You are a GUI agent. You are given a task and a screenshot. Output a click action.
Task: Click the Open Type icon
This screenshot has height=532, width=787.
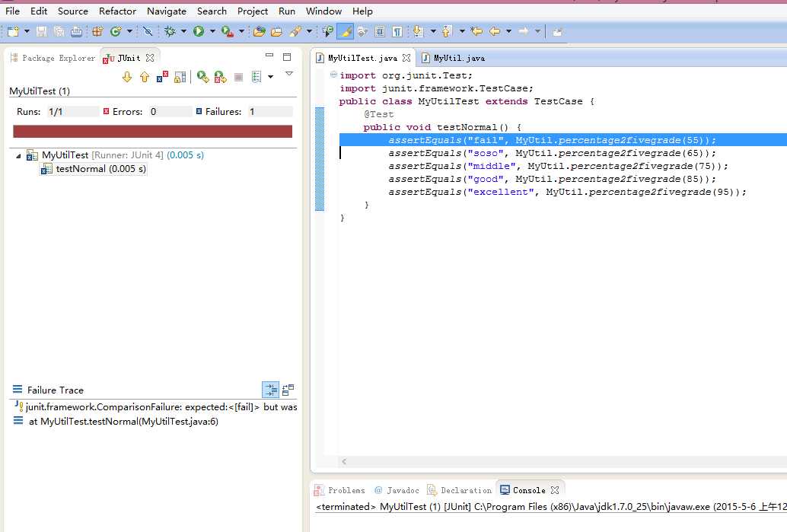(x=259, y=32)
